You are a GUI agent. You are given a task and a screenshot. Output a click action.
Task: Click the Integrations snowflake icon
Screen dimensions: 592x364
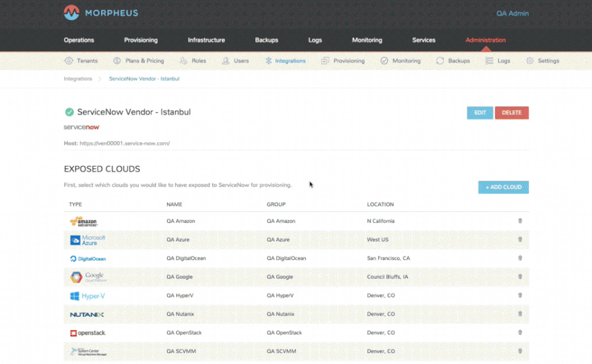(x=268, y=60)
